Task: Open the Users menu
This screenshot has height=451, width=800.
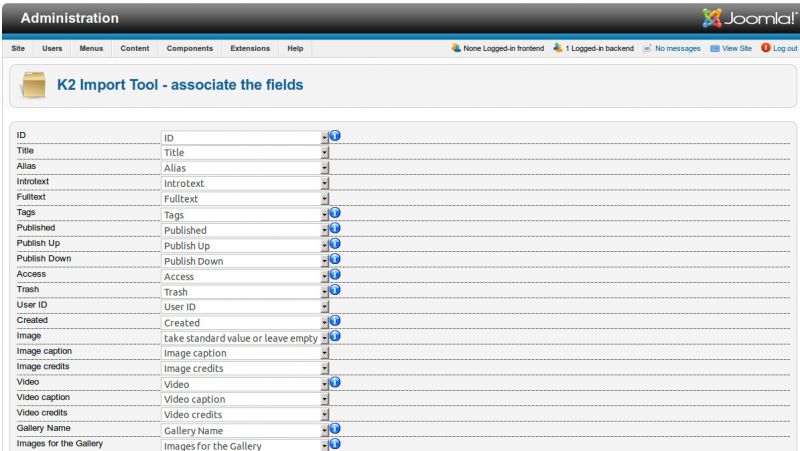Action: point(52,48)
